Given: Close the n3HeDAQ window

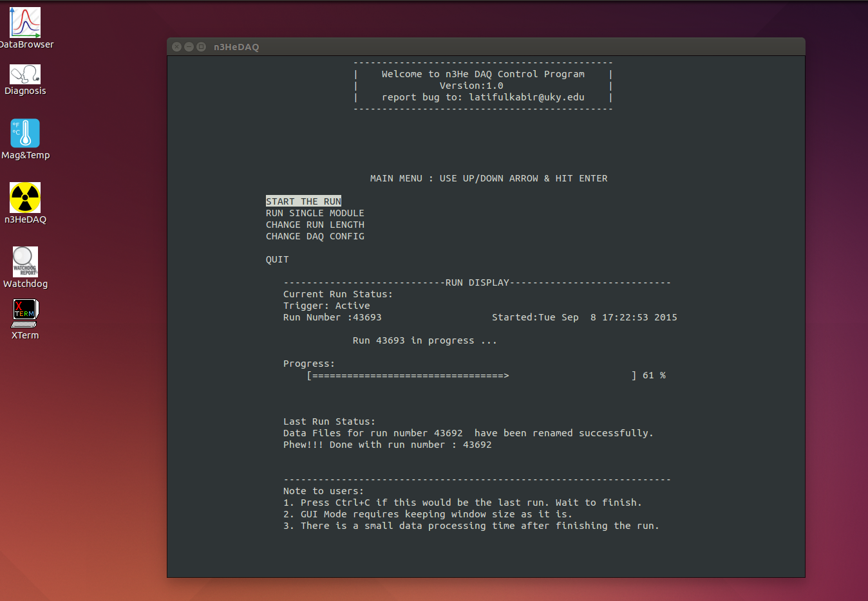Looking at the screenshot, I should (177, 46).
